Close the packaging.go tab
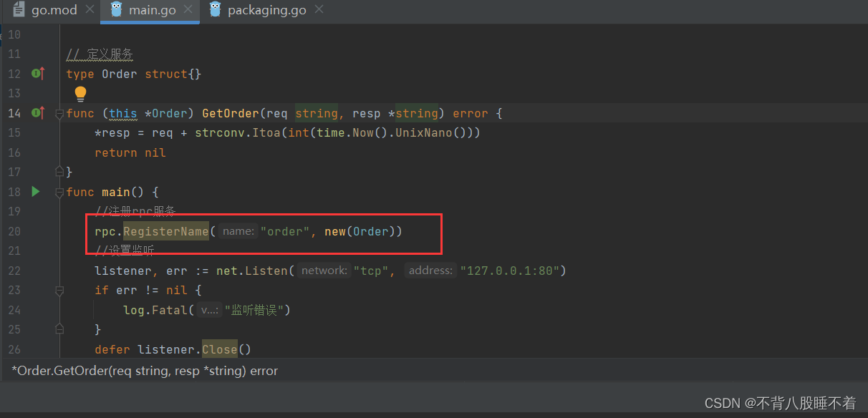 point(319,10)
